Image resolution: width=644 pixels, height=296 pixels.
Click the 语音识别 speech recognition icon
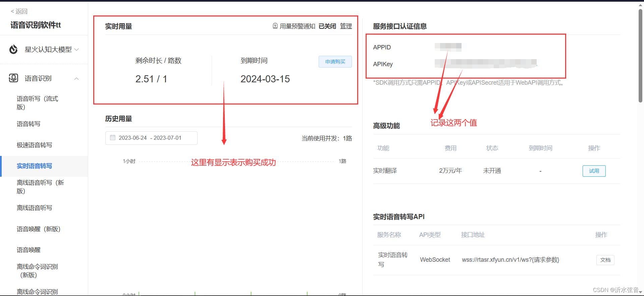click(13, 78)
